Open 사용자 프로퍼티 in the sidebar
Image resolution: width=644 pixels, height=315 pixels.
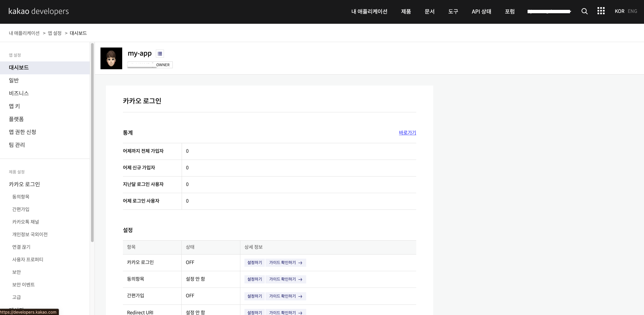[x=28, y=260]
